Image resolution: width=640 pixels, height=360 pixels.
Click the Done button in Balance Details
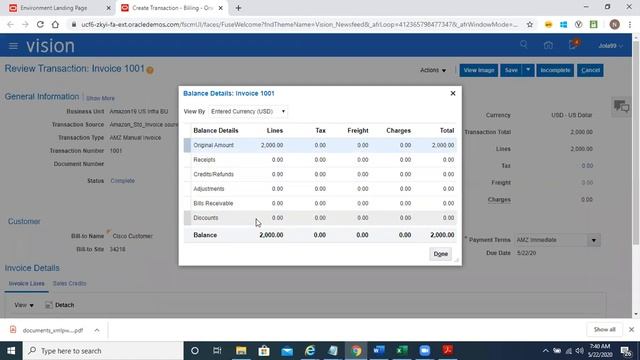point(440,254)
